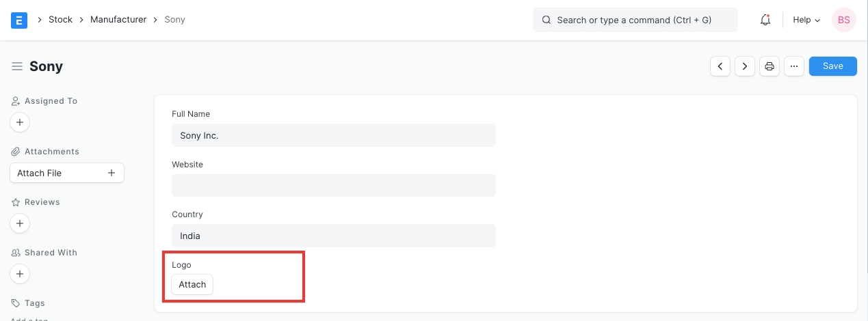Image resolution: width=868 pixels, height=321 pixels.
Task: Print the Sony manufacturer document
Action: (770, 66)
